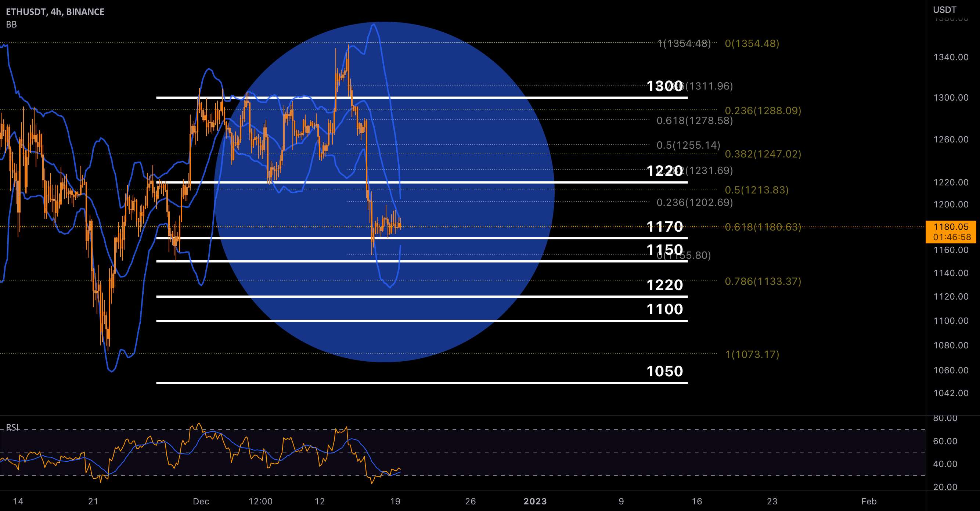Select the 23 date on time axis
Viewport: 980px width, 511px height.
772,501
